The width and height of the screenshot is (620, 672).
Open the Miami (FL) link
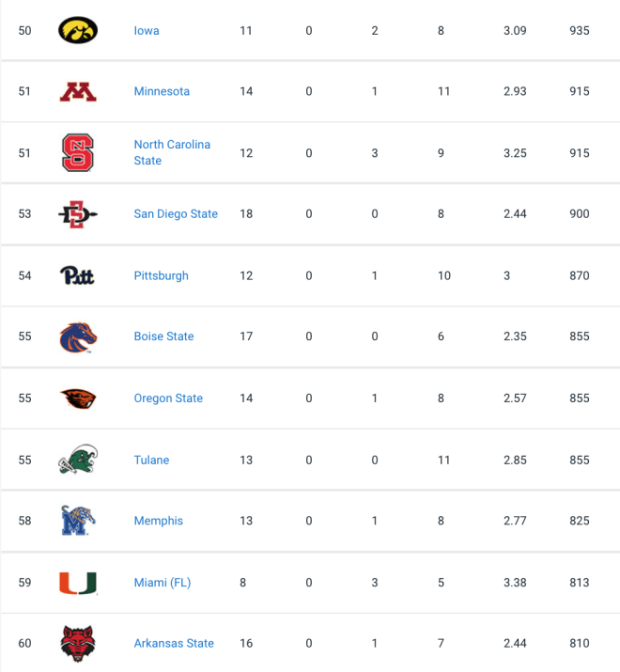(162, 583)
